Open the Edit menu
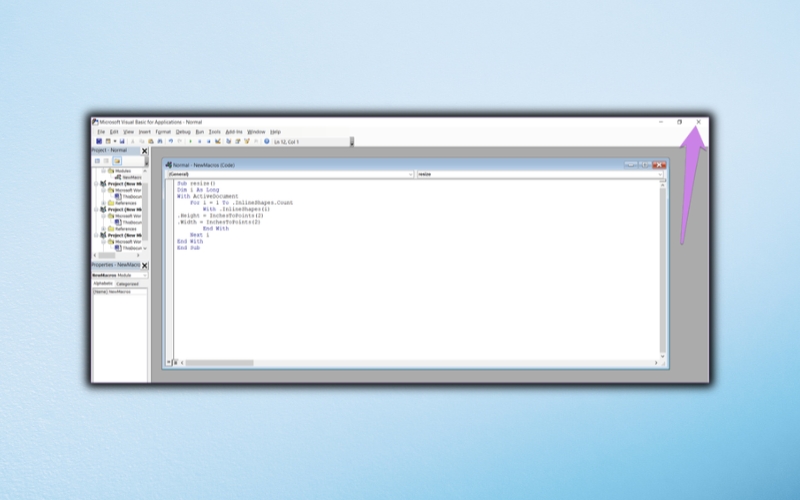The width and height of the screenshot is (800, 500). pyautogui.click(x=114, y=132)
